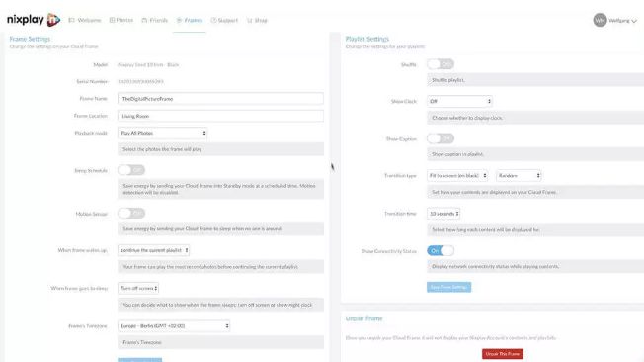The height and width of the screenshot is (362, 644).
Task: Click the serial number value
Action: pos(140,81)
